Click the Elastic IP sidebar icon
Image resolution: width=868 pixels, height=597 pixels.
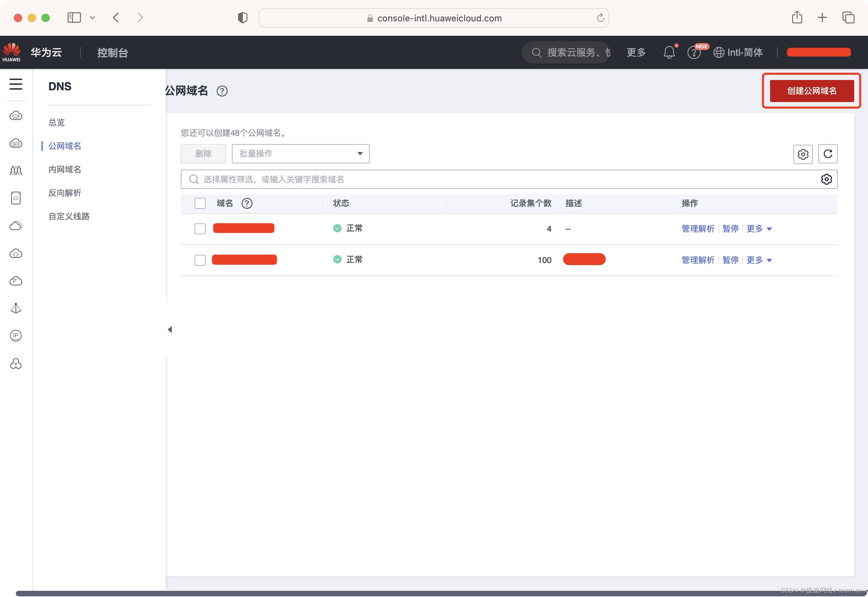16,335
